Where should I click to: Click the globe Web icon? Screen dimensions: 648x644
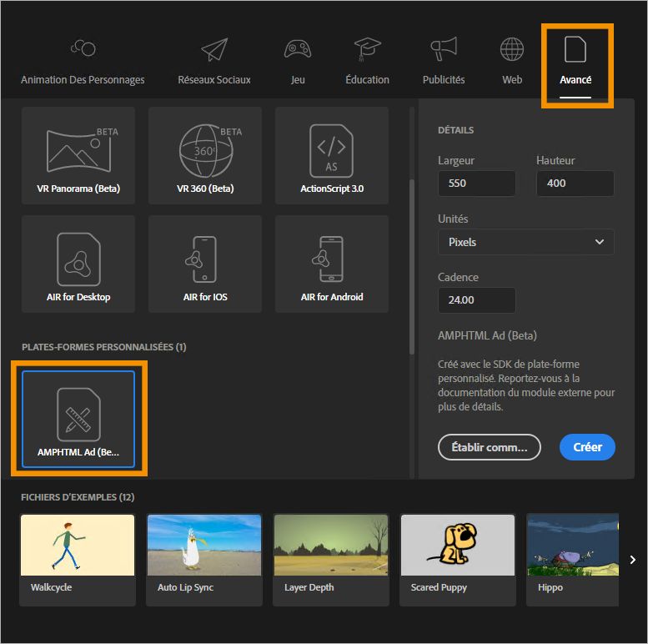(x=512, y=49)
